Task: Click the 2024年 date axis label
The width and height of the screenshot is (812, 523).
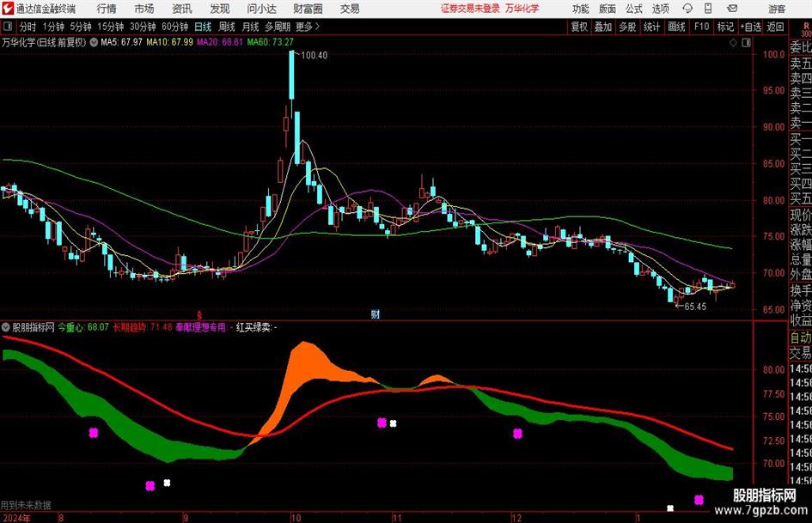Action: point(16,518)
